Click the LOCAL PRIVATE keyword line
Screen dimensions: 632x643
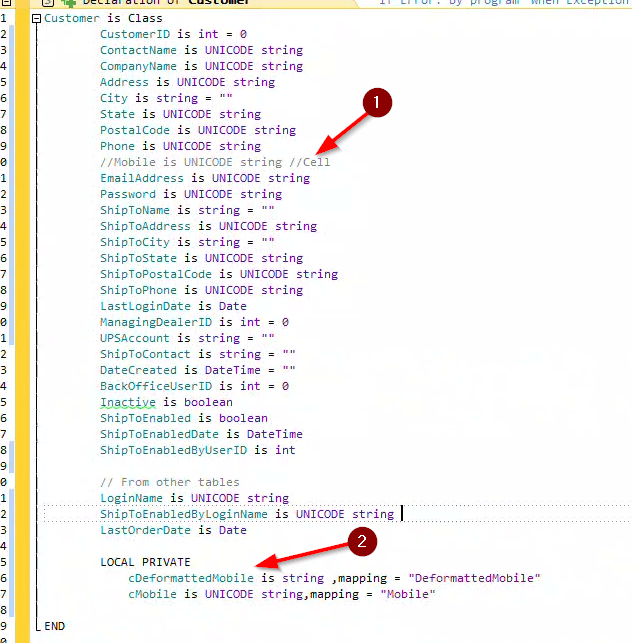[x=146, y=562]
